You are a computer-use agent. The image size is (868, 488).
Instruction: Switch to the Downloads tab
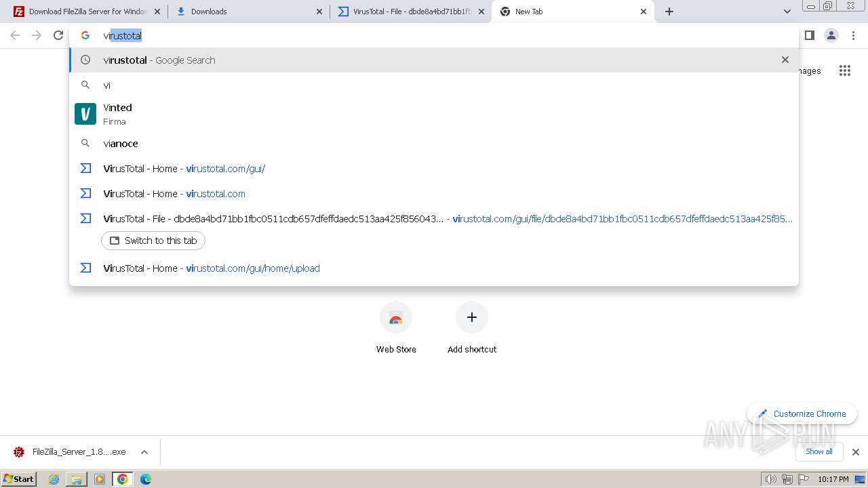tap(249, 12)
